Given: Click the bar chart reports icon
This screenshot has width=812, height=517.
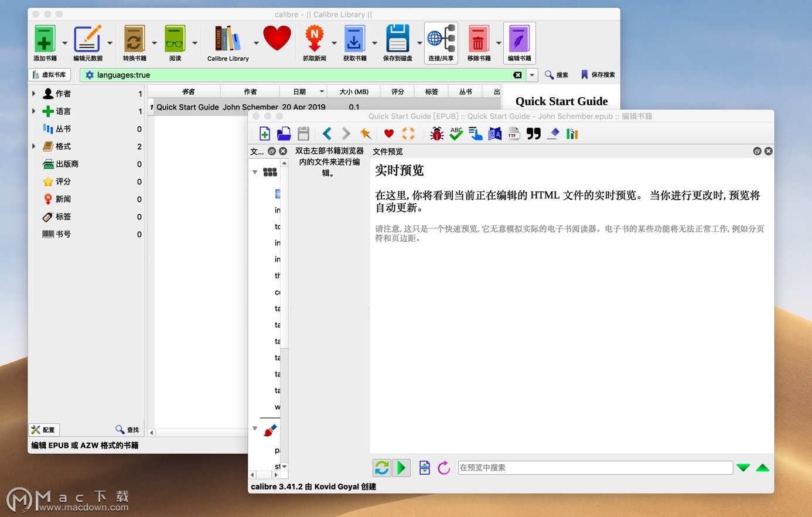Looking at the screenshot, I should coord(572,134).
